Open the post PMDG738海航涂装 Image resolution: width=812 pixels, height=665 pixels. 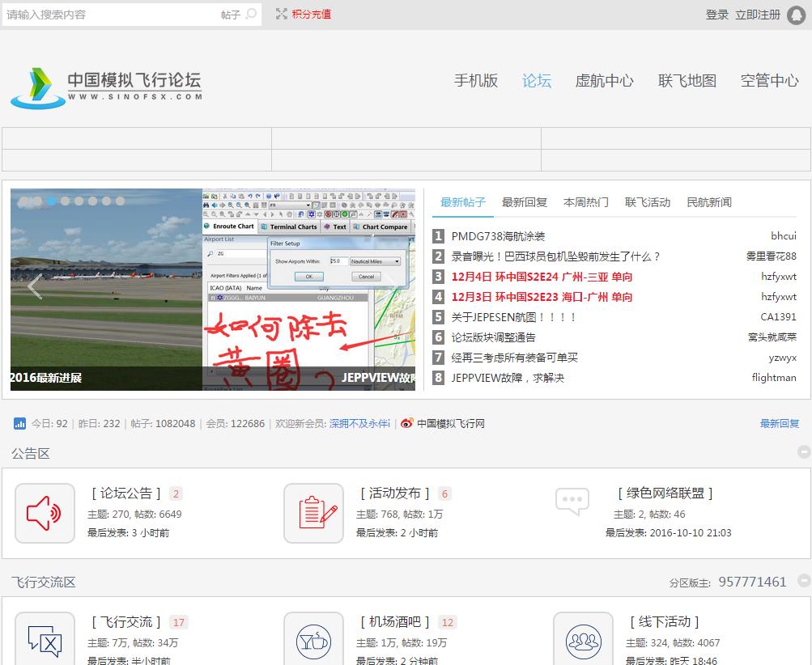pos(498,236)
